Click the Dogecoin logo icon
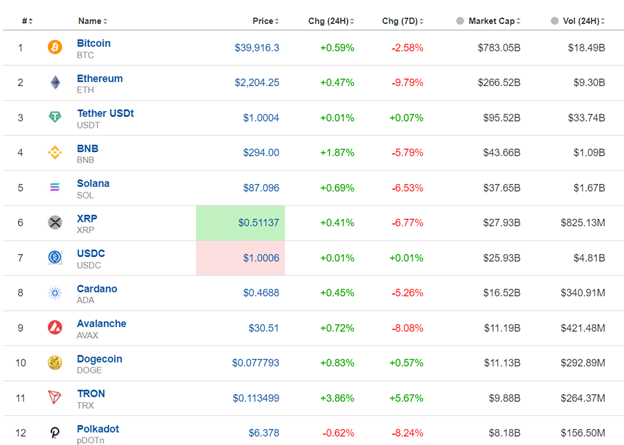Viewport: 624px width, 445px height. pos(55,362)
